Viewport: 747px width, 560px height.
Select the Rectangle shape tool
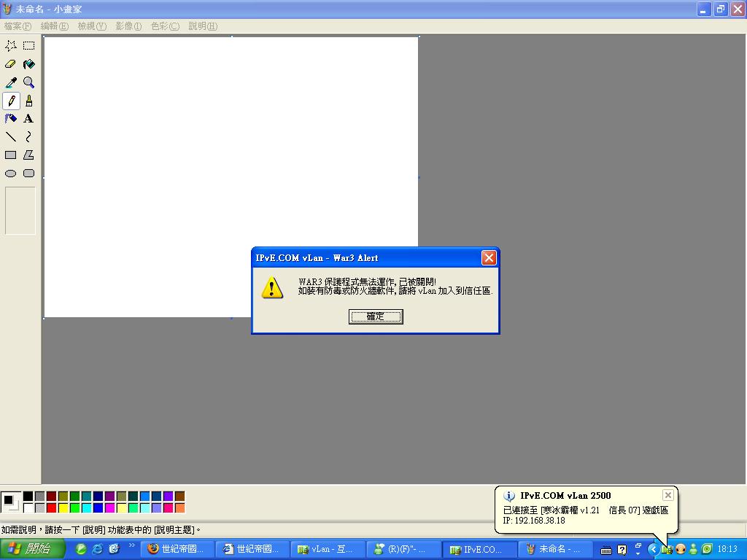pos(11,155)
